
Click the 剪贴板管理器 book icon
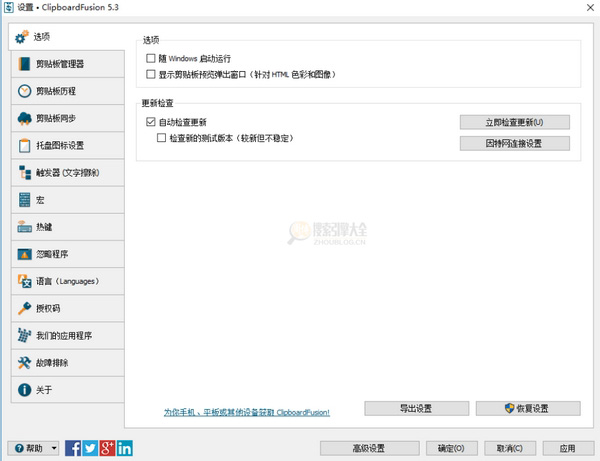[24, 64]
